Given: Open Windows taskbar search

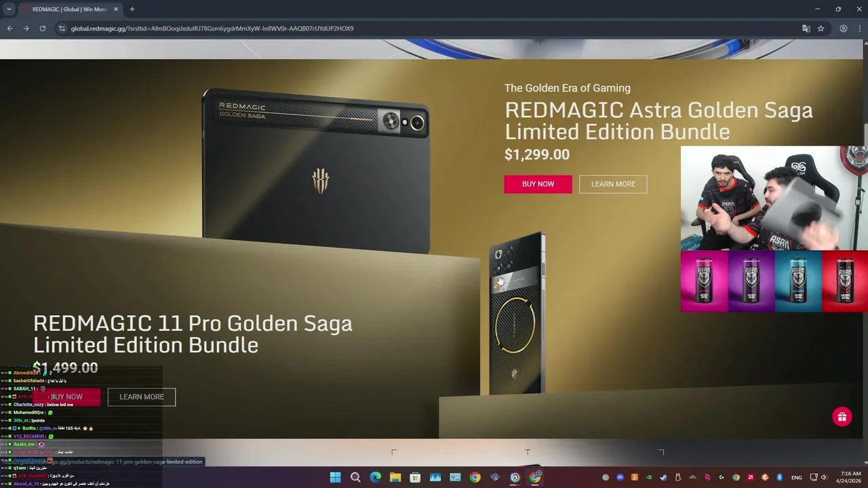Looking at the screenshot, I should [x=355, y=477].
